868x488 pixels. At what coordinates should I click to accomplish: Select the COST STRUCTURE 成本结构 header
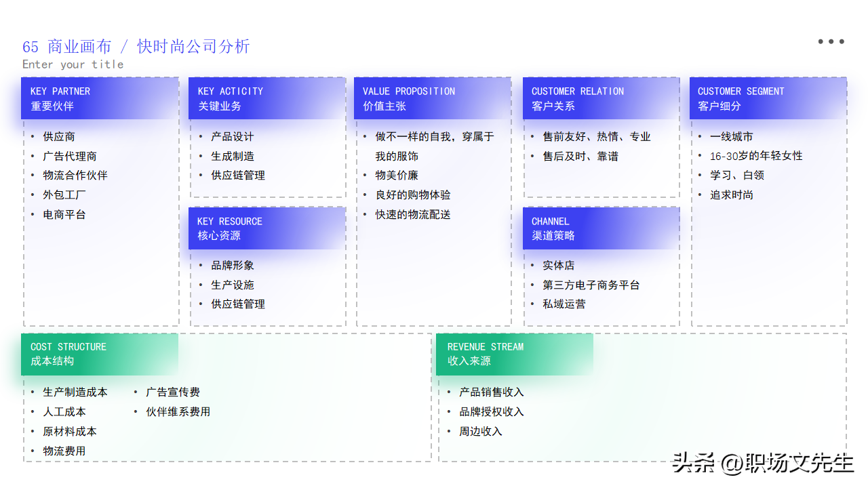(x=100, y=354)
